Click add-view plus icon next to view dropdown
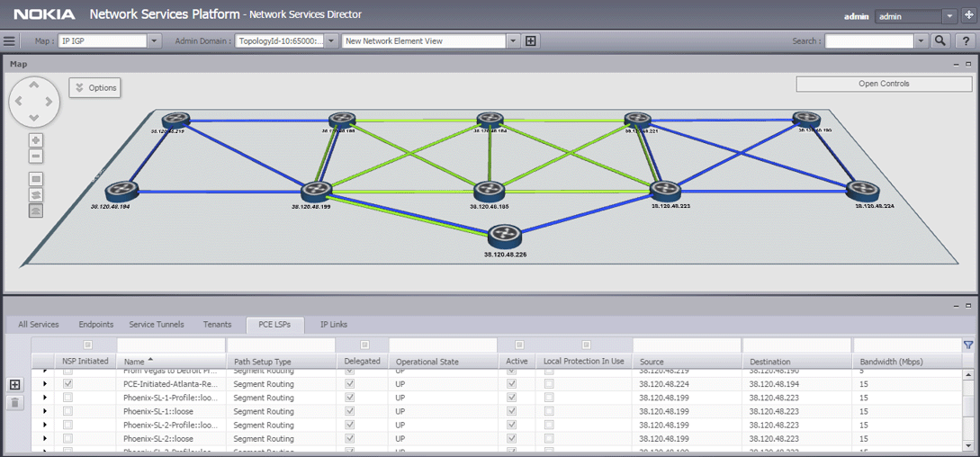This screenshot has height=457, width=980. 531,40
